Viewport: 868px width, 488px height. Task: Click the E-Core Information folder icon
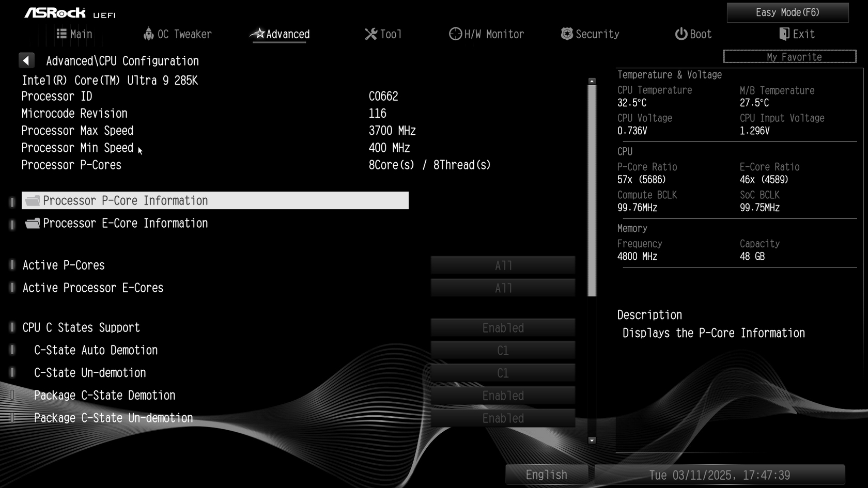click(x=33, y=223)
